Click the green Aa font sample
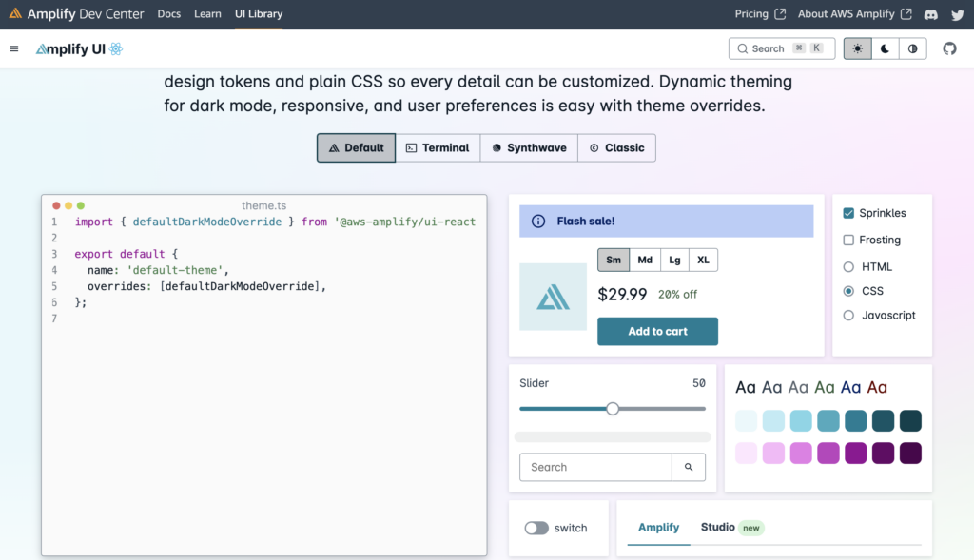Screen dimensions: 974x560 (x=825, y=387)
